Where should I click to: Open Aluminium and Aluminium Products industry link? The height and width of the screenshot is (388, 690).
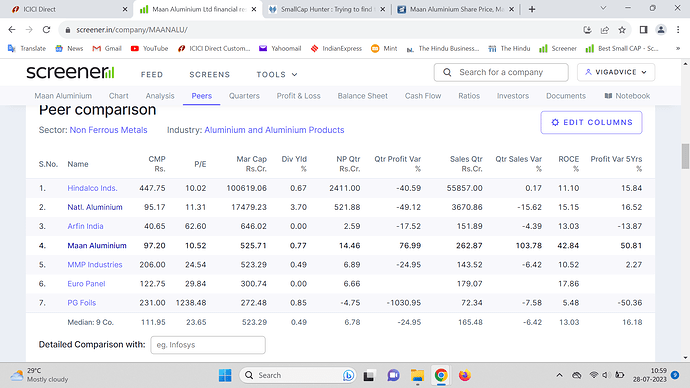274,130
